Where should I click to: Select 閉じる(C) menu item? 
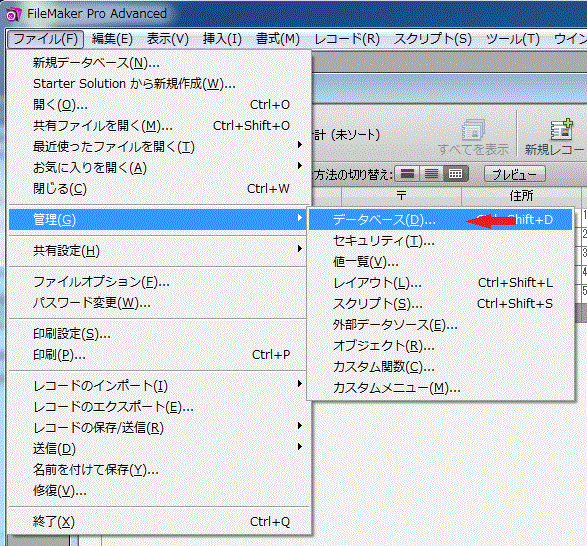(160, 189)
